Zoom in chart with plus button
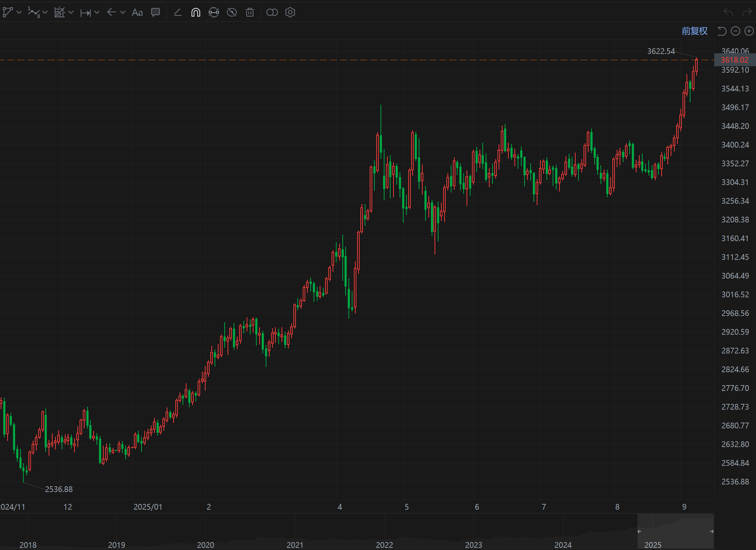The width and height of the screenshot is (756, 550). tap(749, 31)
